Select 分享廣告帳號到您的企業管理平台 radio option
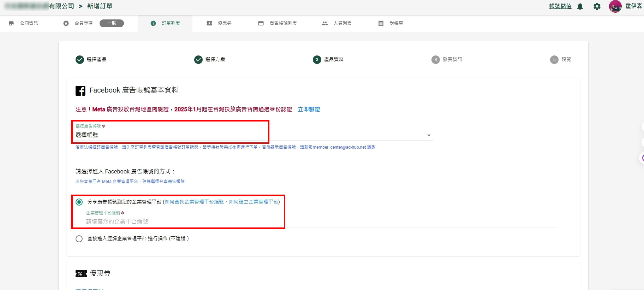Viewport: 644px width, 290px height. (x=79, y=202)
